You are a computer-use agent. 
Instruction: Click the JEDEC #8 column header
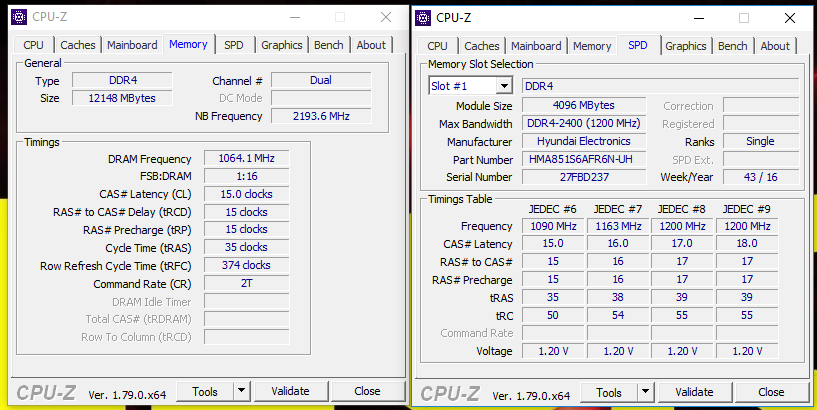tap(682, 209)
